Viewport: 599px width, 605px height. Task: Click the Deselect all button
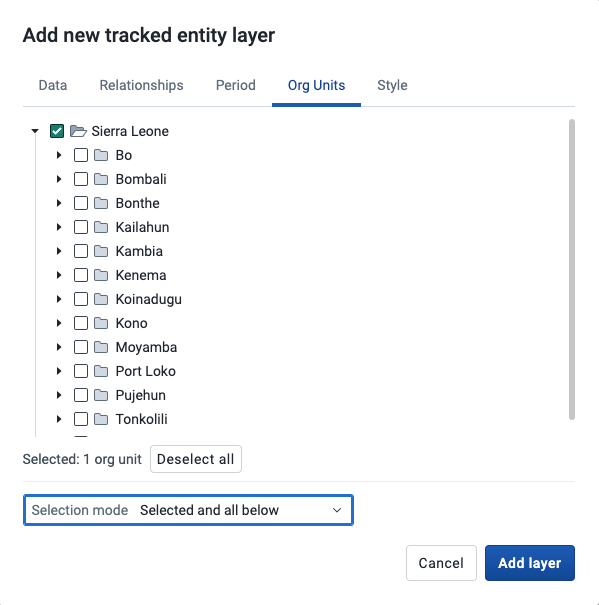196,459
